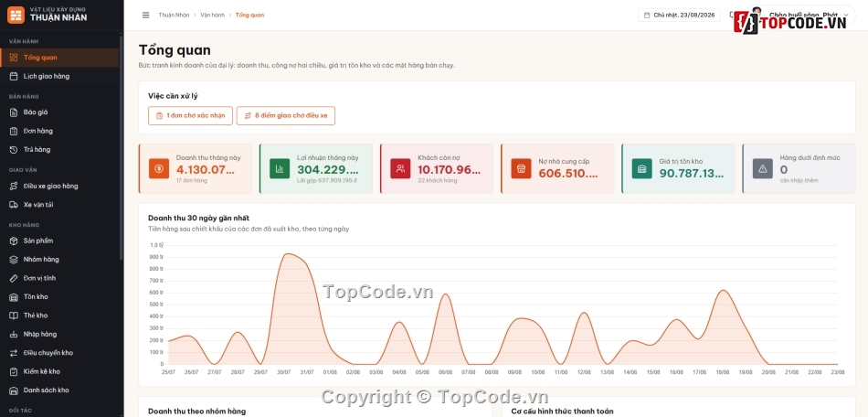Click the inventory value 90.787.13…
The height and width of the screenshot is (417, 868).
[692, 173]
